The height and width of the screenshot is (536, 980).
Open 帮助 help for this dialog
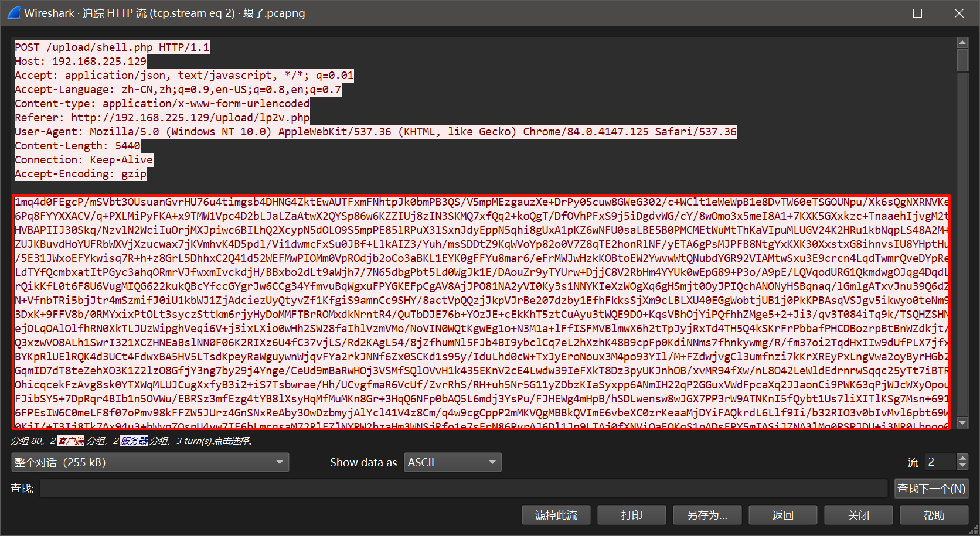(934, 515)
